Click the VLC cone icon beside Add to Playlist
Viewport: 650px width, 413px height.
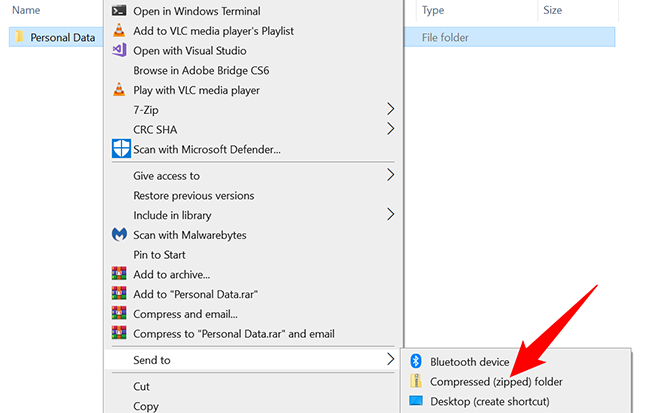pyautogui.click(x=119, y=31)
